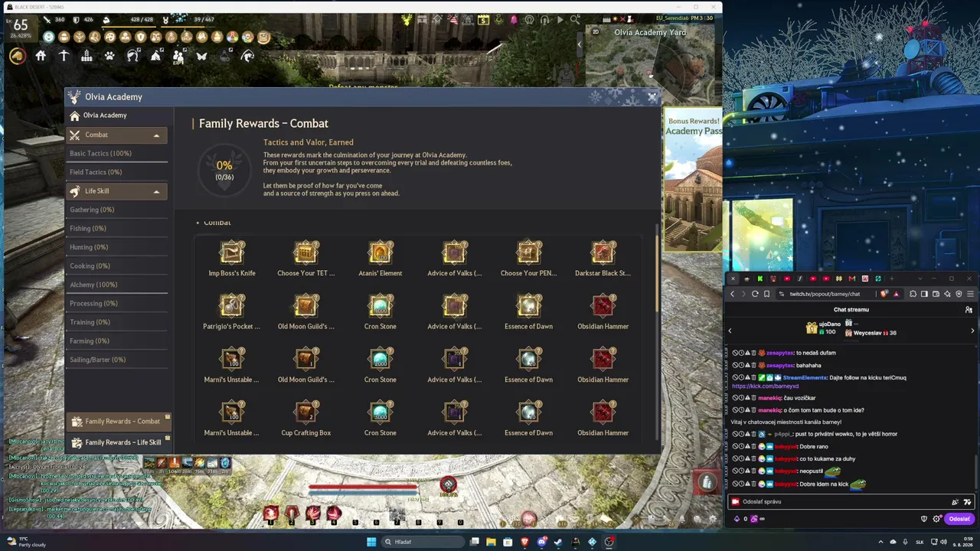Switch to Family Rewards – Combat tab
The height and width of the screenshot is (551, 980).
[118, 422]
